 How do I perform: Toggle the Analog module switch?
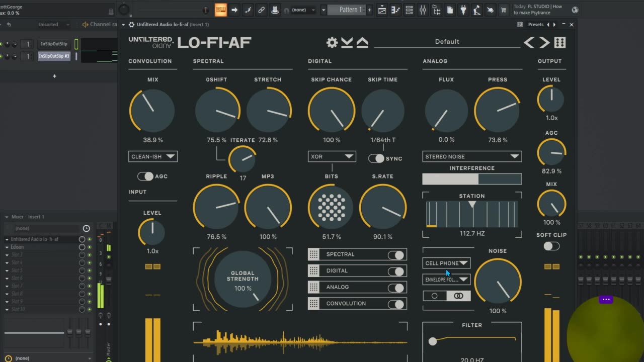pos(396,288)
